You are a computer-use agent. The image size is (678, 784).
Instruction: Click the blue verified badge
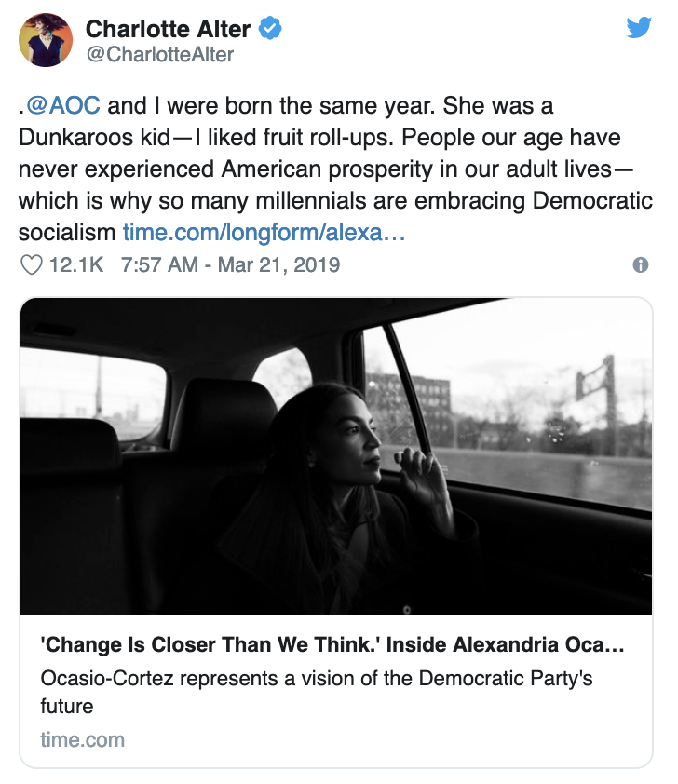point(270,28)
